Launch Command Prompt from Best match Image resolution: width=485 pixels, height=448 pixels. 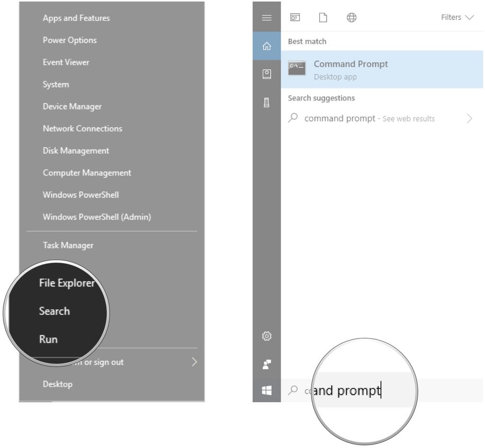click(x=350, y=64)
